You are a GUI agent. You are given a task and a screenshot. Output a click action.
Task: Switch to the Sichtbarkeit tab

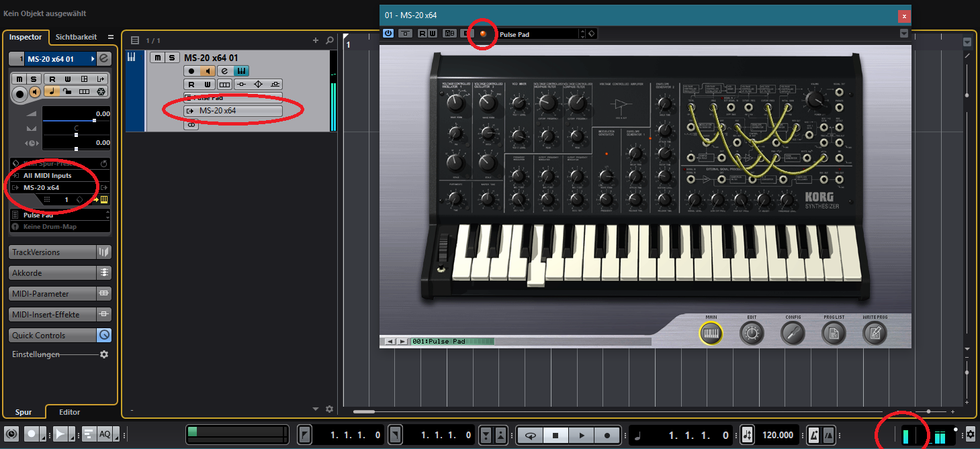pyautogui.click(x=76, y=37)
